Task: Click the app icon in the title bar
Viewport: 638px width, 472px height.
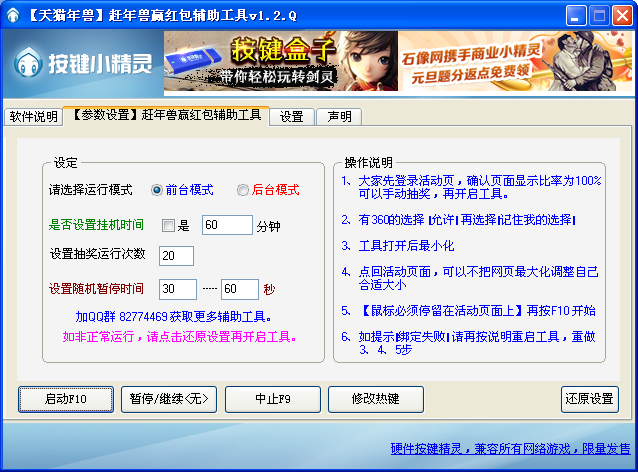Action: point(13,16)
